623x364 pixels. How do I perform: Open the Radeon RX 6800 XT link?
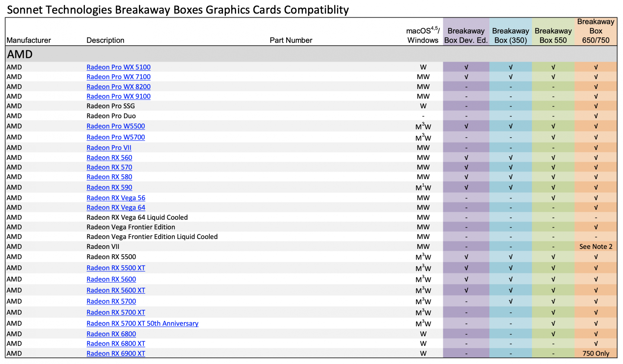116,344
